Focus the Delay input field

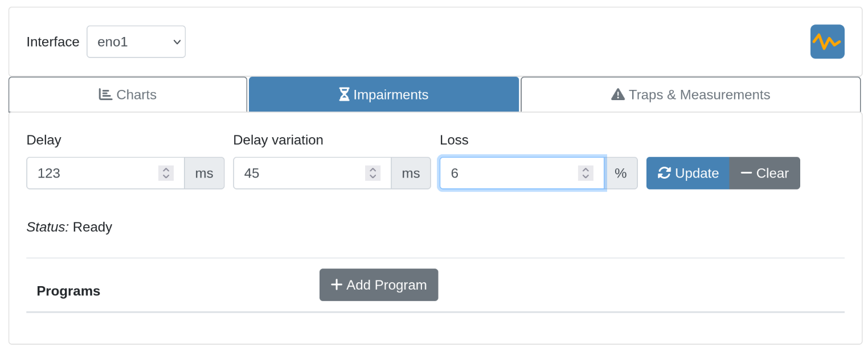click(91, 173)
